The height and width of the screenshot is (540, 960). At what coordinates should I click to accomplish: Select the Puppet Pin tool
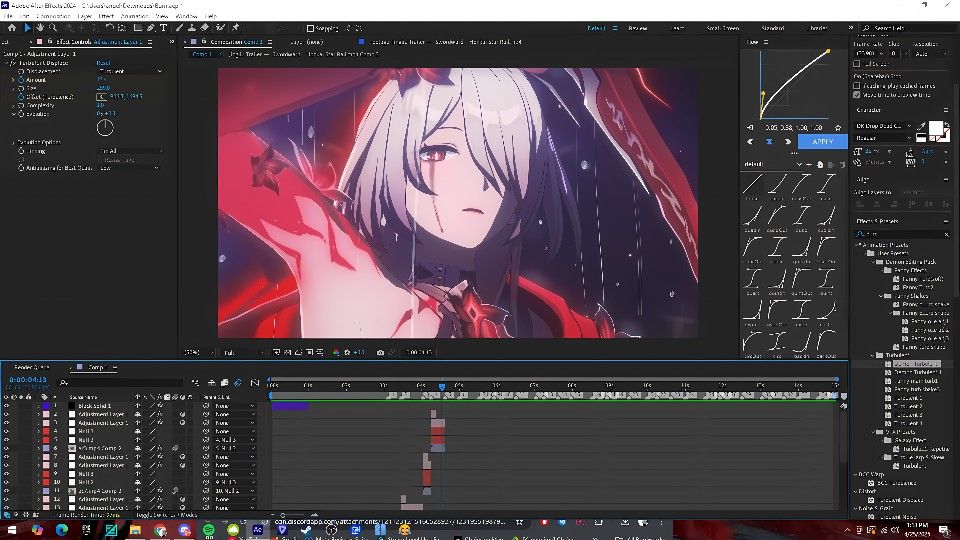(236, 28)
